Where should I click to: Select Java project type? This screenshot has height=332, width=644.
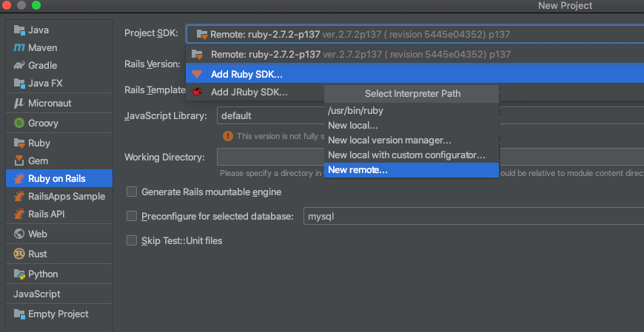pos(59,30)
